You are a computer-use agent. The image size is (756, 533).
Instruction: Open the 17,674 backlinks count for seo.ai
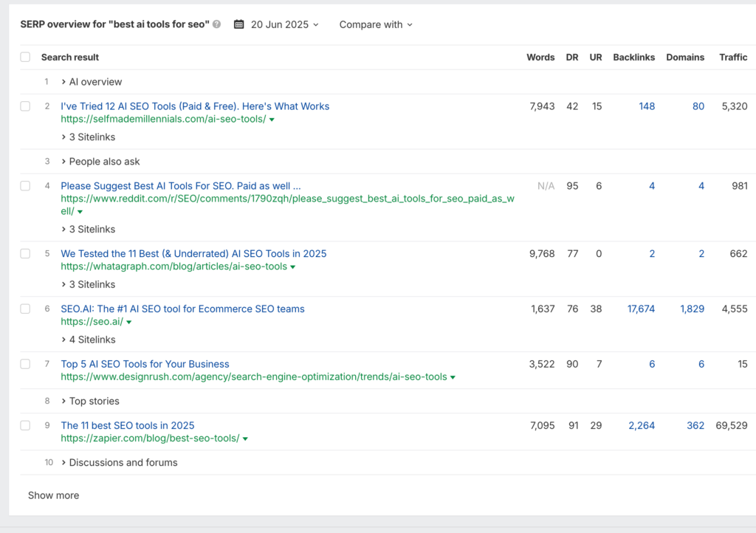click(x=642, y=309)
